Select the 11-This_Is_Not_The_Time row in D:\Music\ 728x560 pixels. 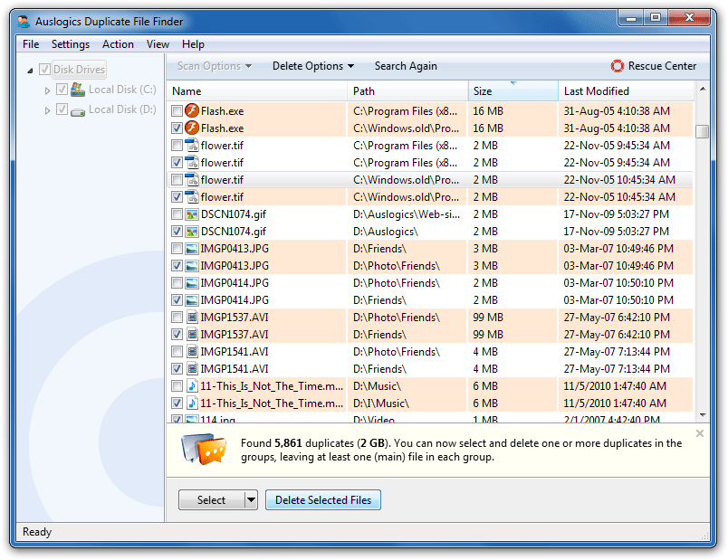pos(430,386)
